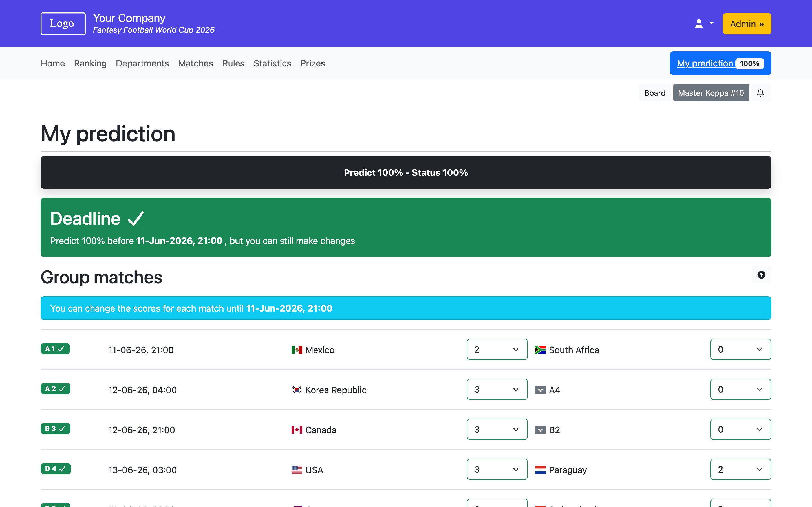Click the South Africa flag icon

pos(540,349)
